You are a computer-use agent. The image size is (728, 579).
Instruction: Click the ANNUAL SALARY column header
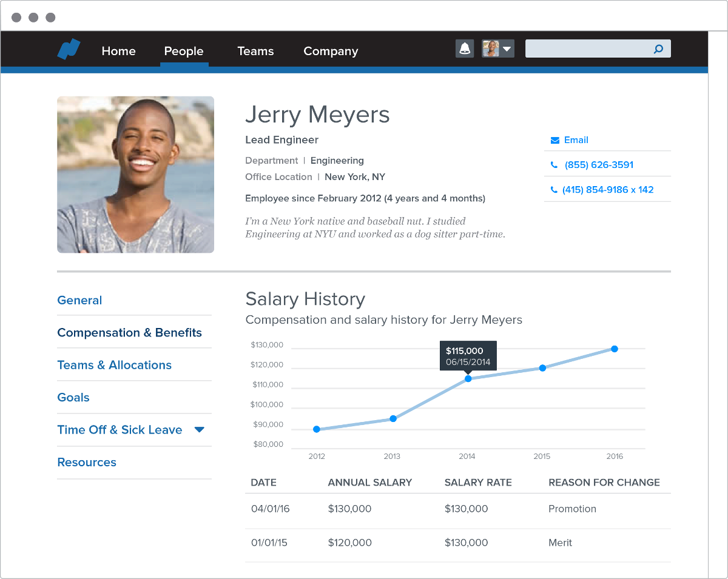tap(370, 483)
